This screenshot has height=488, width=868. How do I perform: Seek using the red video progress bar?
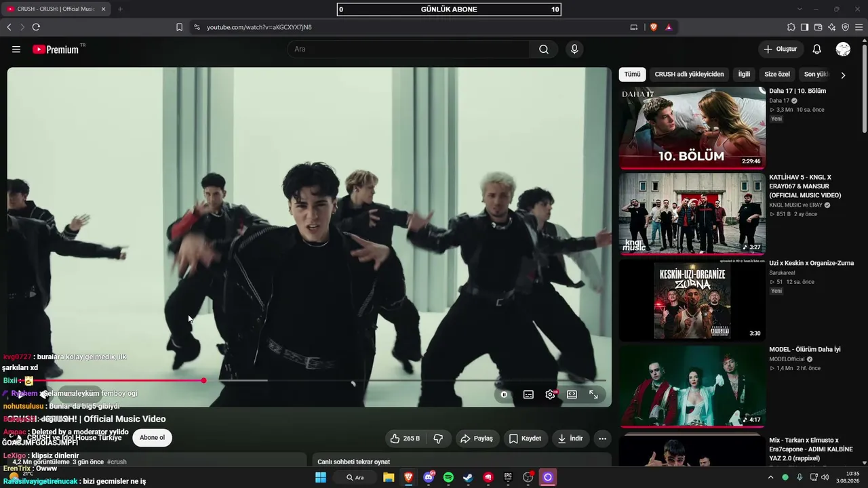tap(311, 381)
